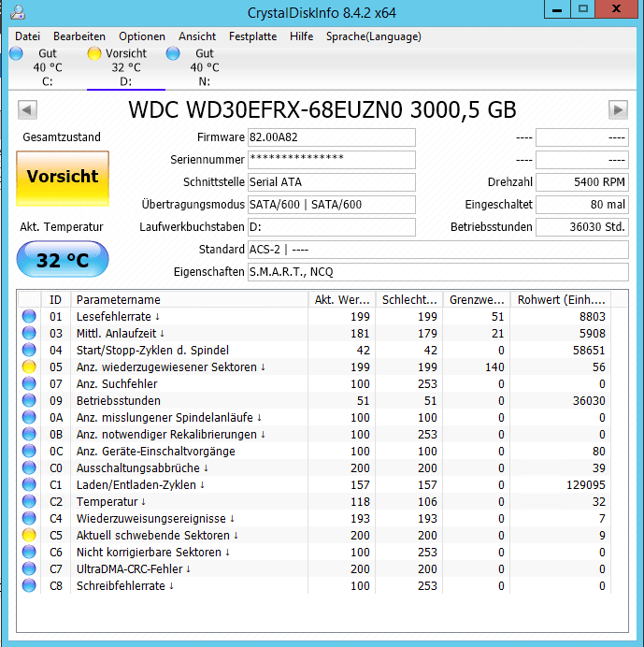Click the Schnittstelle field Serial ATA

tap(331, 182)
